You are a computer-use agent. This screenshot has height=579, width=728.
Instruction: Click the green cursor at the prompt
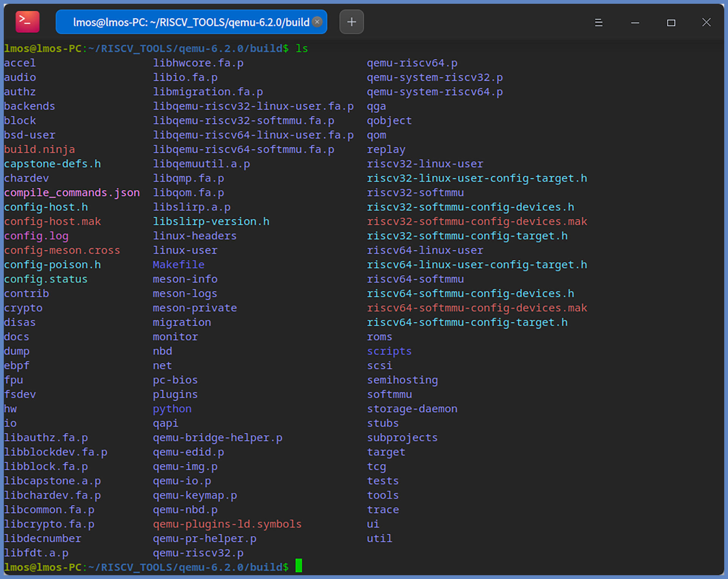pyautogui.click(x=299, y=565)
